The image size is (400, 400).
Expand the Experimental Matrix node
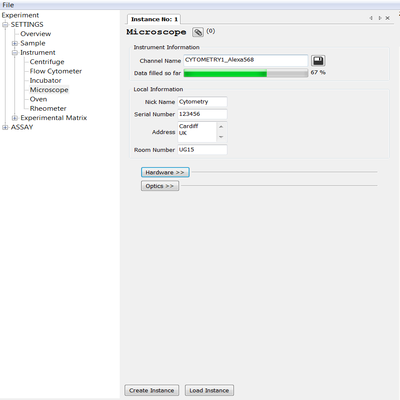pos(14,118)
